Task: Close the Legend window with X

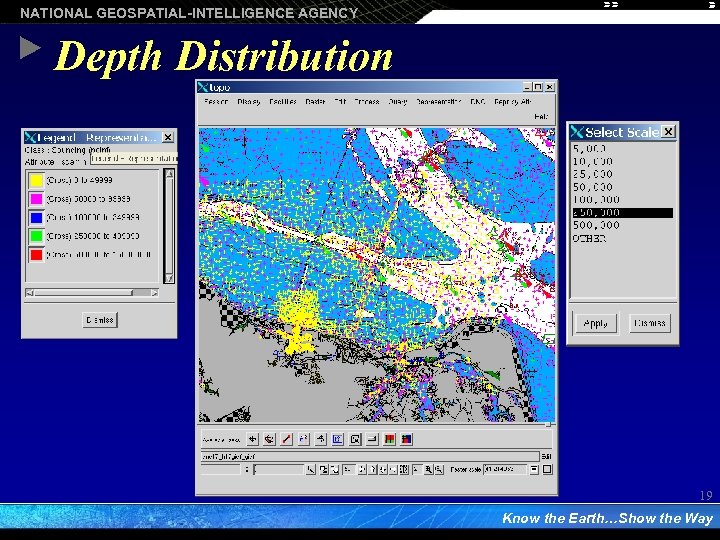Action: pyautogui.click(x=168, y=137)
